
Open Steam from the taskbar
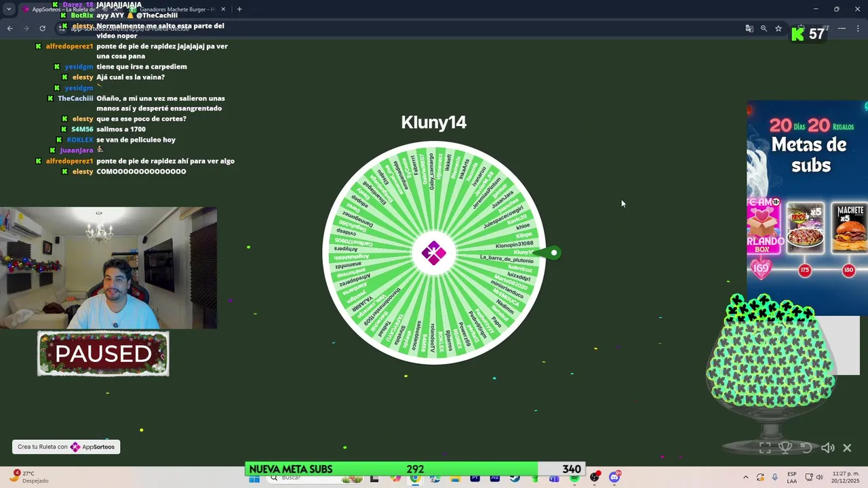[515, 478]
